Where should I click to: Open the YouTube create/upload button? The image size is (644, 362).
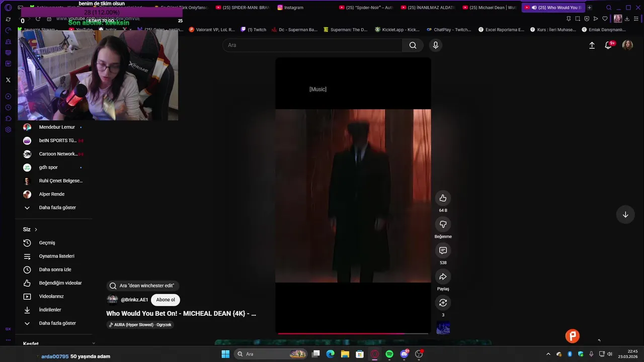[592, 45]
